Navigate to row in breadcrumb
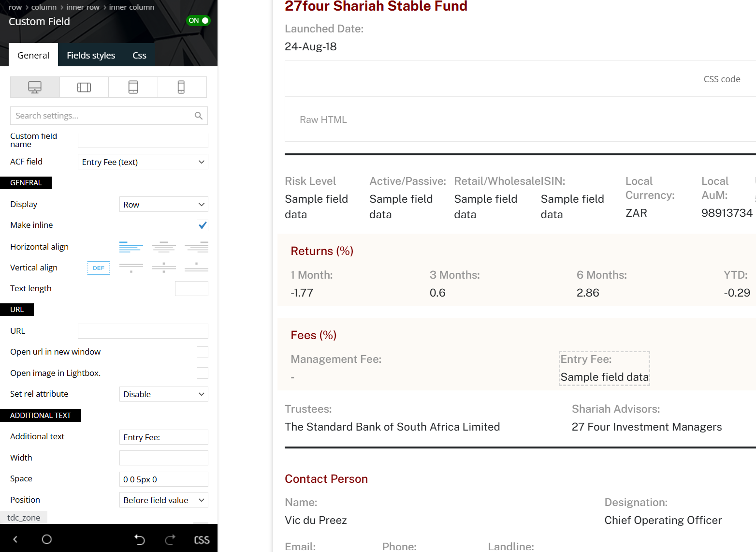756x552 pixels. [x=15, y=7]
